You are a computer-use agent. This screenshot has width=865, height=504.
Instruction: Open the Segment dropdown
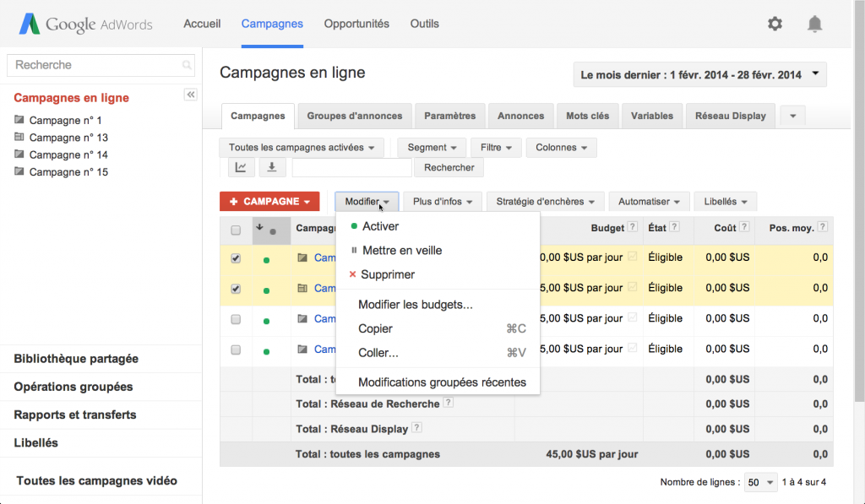click(x=432, y=147)
